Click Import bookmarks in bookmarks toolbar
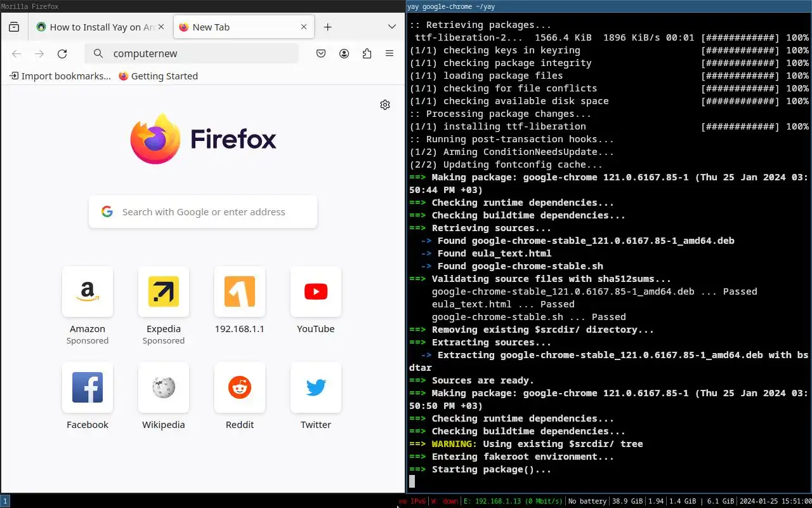Viewport: 812px width, 508px height. point(60,76)
